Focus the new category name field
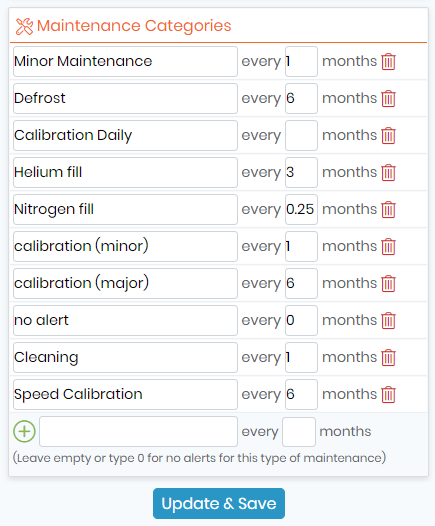The width and height of the screenshot is (435, 526). 139,431
